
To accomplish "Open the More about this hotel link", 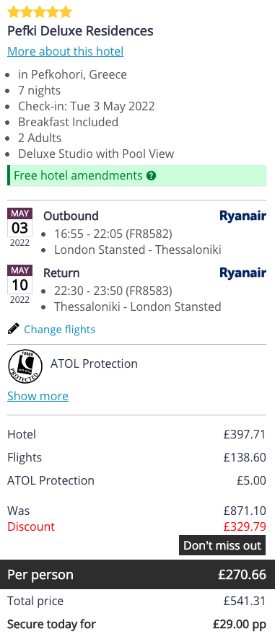I will 66,51.
